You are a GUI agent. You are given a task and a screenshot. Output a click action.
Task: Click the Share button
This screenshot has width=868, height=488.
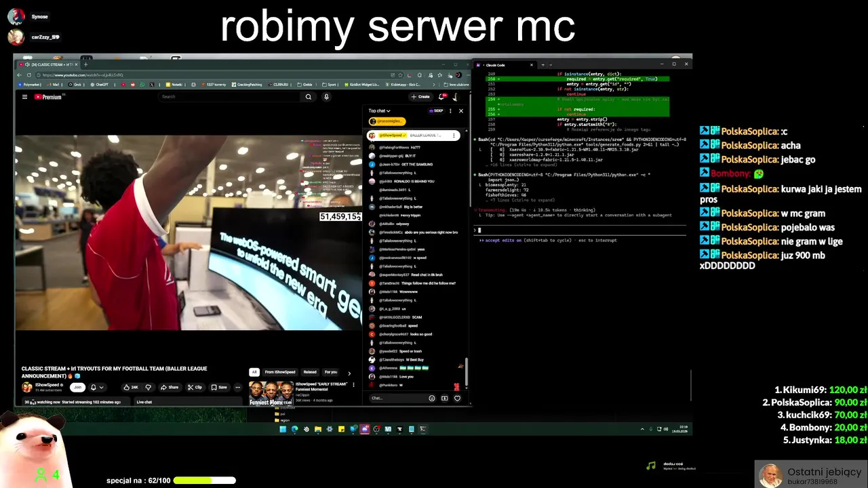pos(170,387)
